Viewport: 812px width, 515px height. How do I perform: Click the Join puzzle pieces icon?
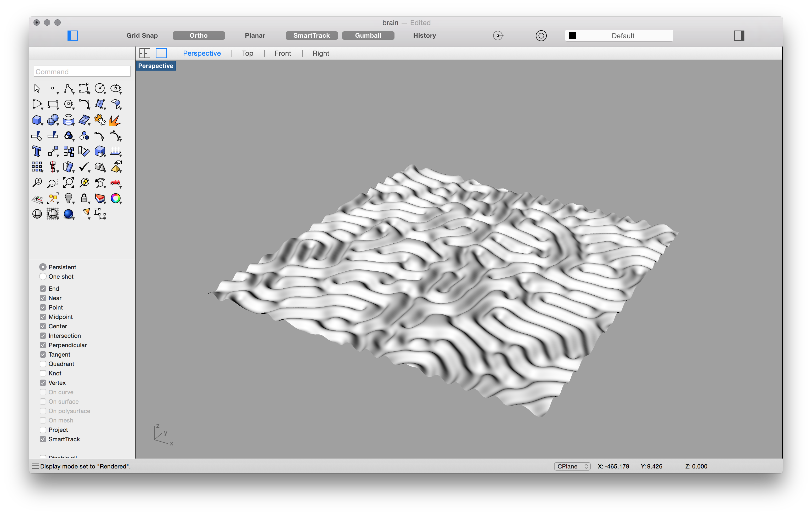(100, 120)
